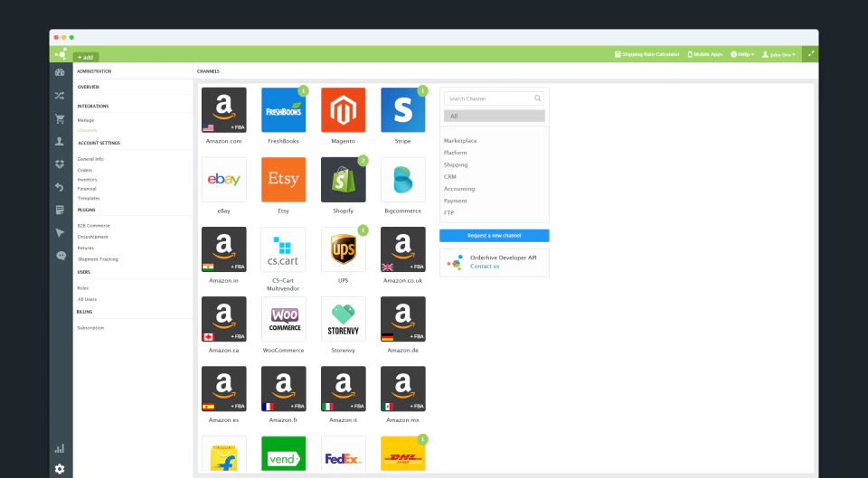Select the Stripe channel tile
This screenshot has height=478, width=868.
coord(403,110)
